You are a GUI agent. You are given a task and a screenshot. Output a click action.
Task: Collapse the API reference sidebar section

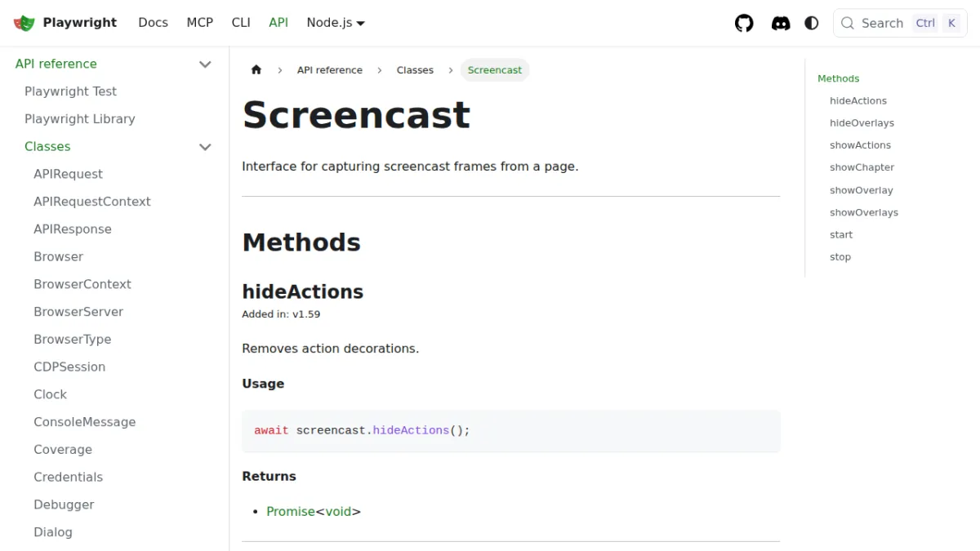point(206,64)
